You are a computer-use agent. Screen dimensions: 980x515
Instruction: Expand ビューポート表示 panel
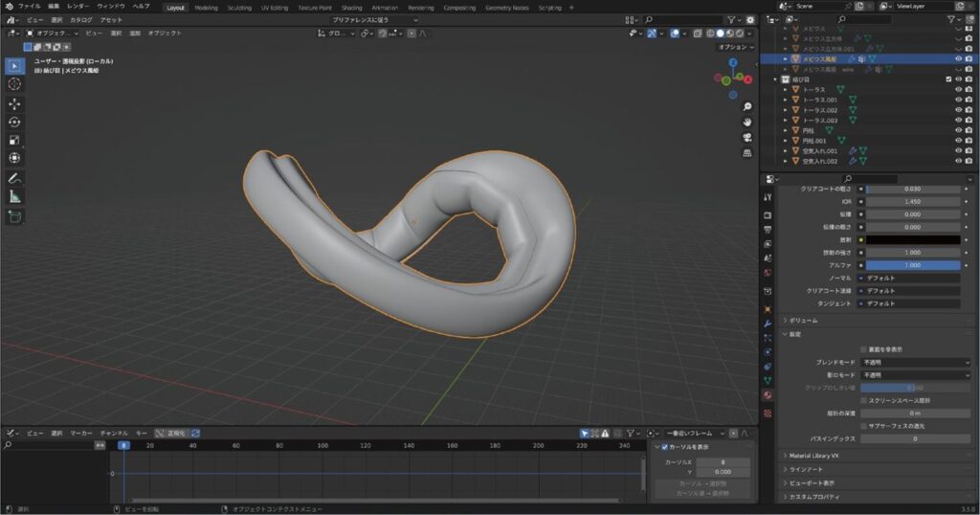click(812, 483)
